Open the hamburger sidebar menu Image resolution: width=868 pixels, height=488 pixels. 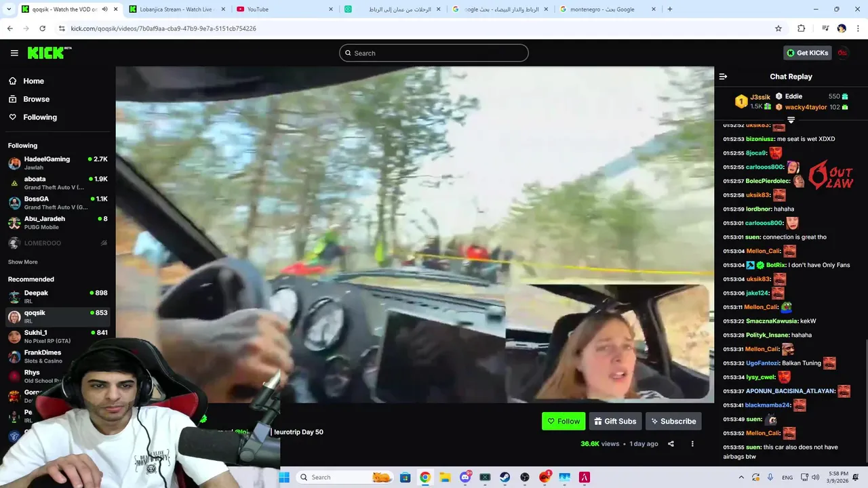pos(14,53)
